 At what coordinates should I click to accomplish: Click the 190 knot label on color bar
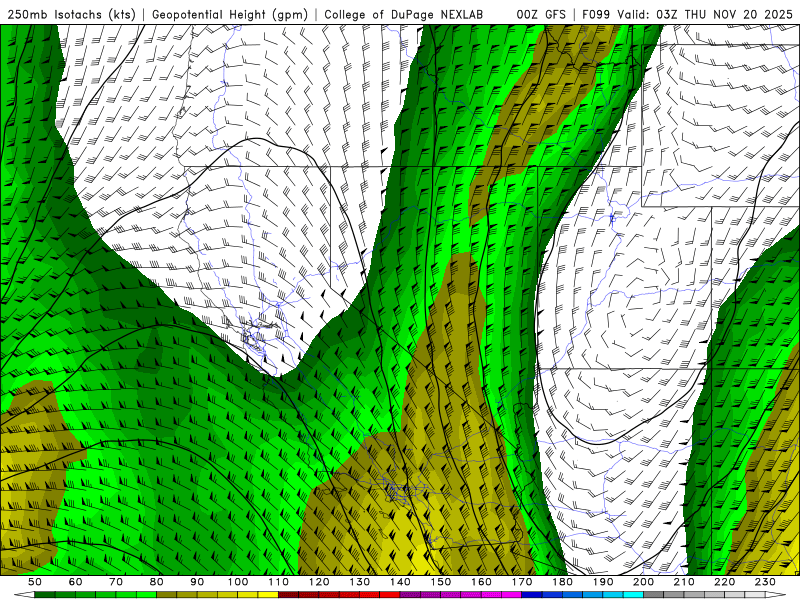coord(603,582)
